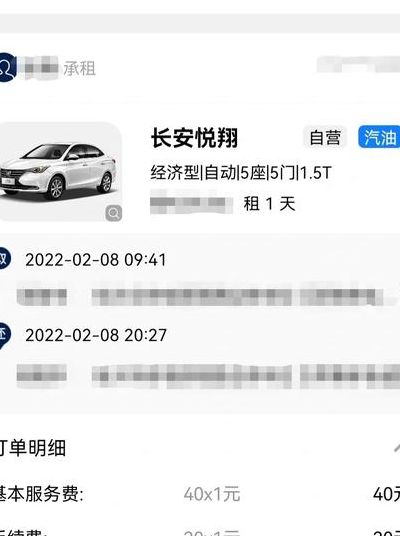Tap the blue 汽油 fuel tag
400x536 pixels.
379,137
